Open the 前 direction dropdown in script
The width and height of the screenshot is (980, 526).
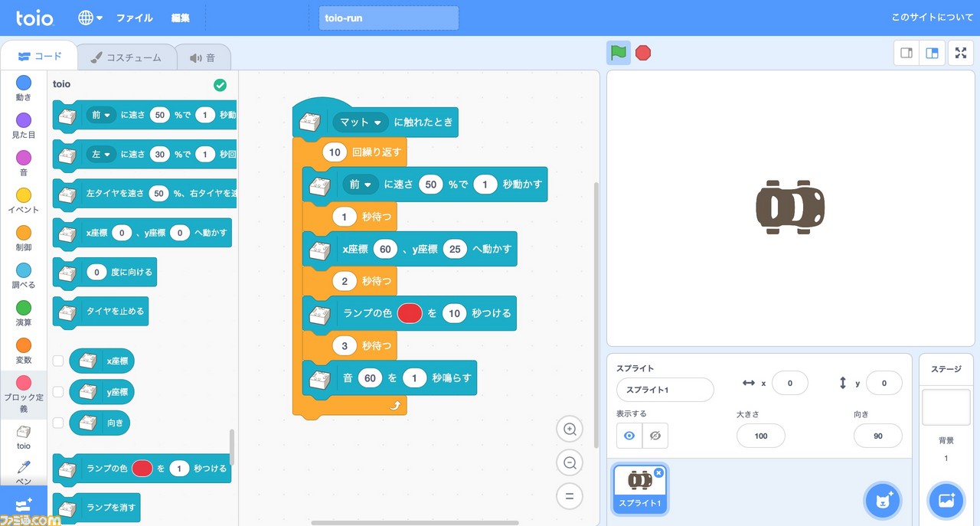360,185
